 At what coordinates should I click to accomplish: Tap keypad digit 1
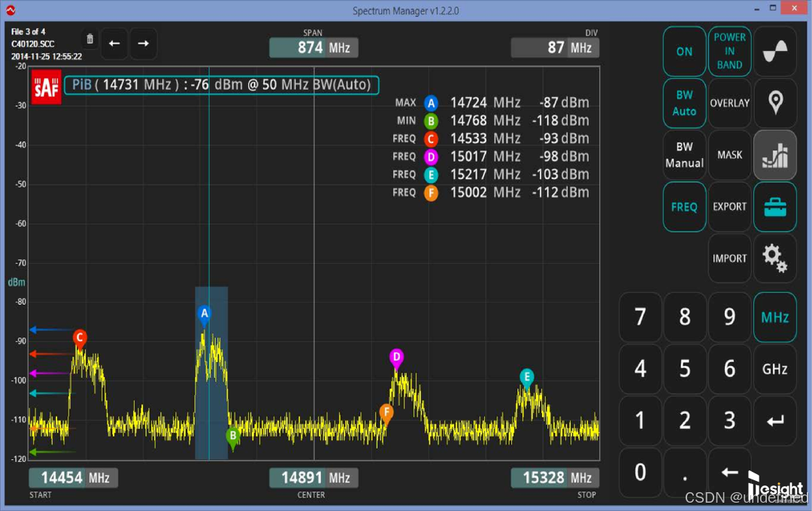(x=640, y=421)
